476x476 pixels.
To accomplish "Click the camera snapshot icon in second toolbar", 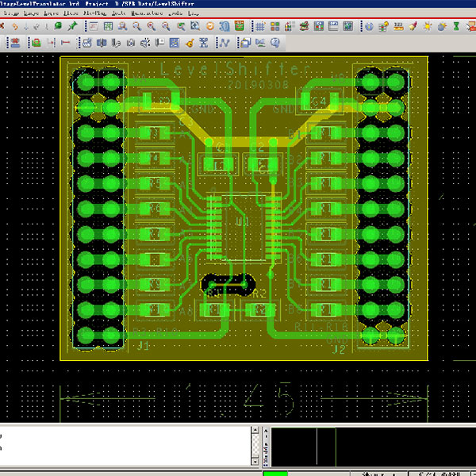I will tap(131, 43).
